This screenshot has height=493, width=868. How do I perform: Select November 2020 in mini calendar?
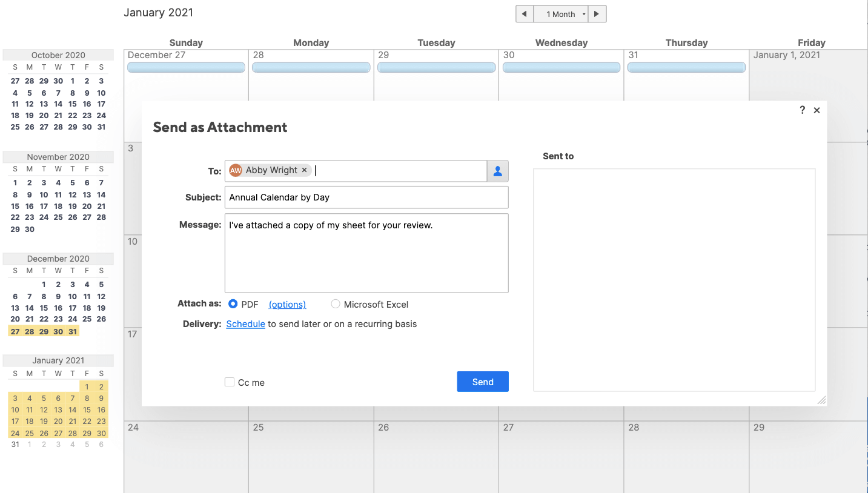[58, 157]
